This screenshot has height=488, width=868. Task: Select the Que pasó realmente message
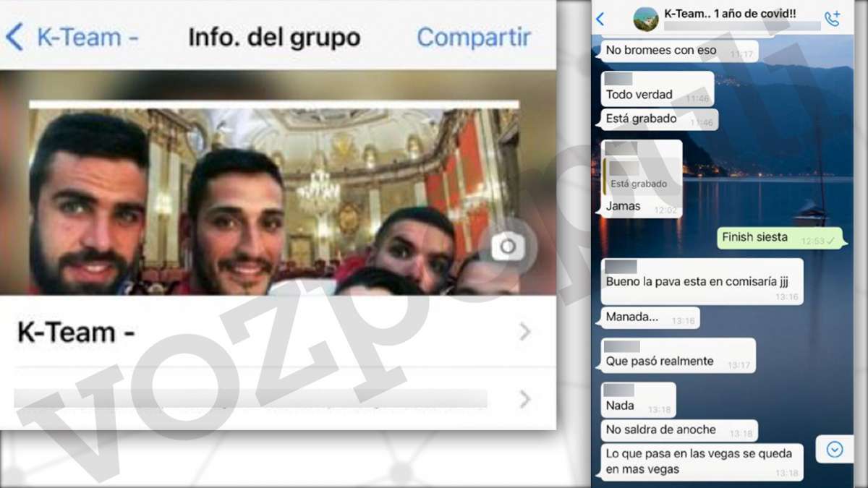[677, 361]
